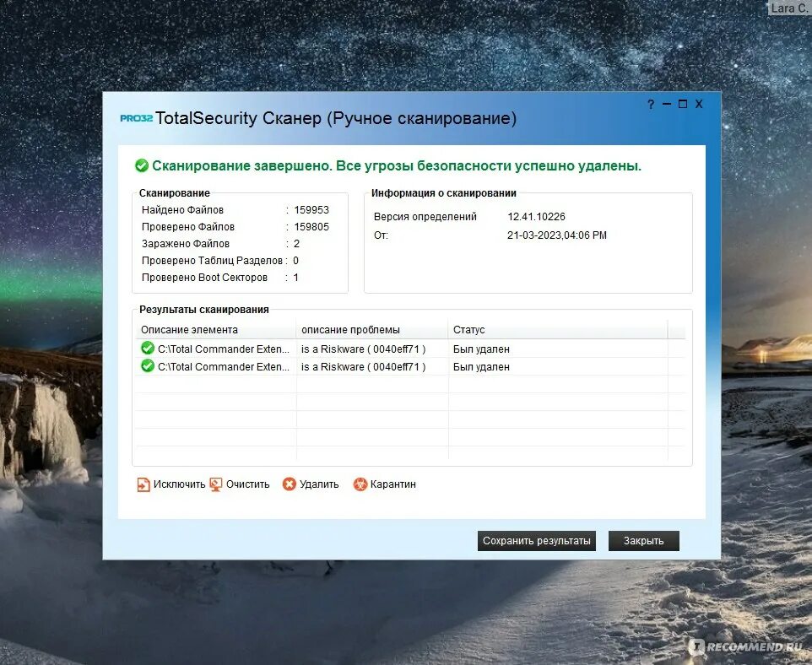Click date '21-03-2023,04:06 PM'
Screen dimensions: 812x665
(557, 235)
